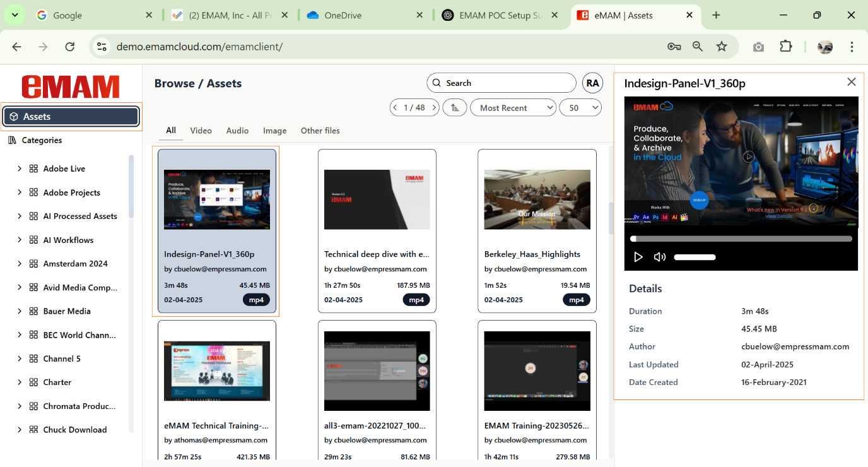This screenshot has height=467, width=868.
Task: Click the mp4 badge on Technical deep dive
Action: coord(416,300)
